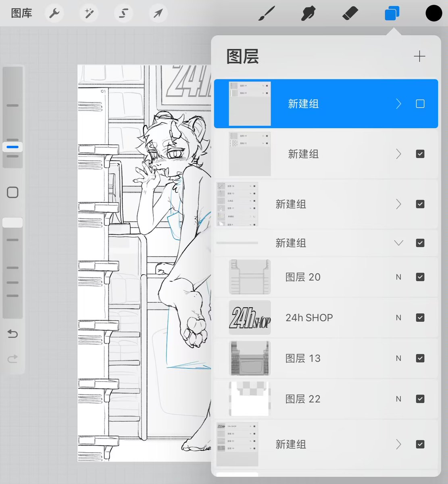Expand the bottom 新建组 group chevron

pyautogui.click(x=398, y=444)
